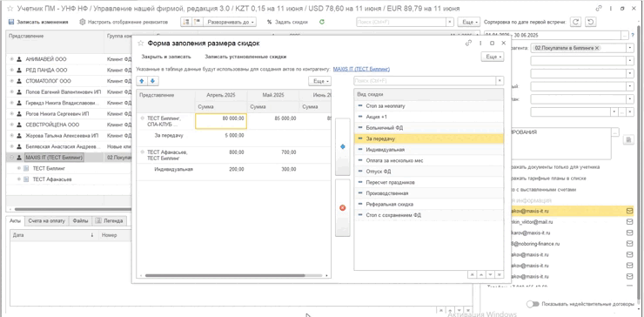
Task: Open the Еще menu above discount table
Action: pyautogui.click(x=319, y=81)
